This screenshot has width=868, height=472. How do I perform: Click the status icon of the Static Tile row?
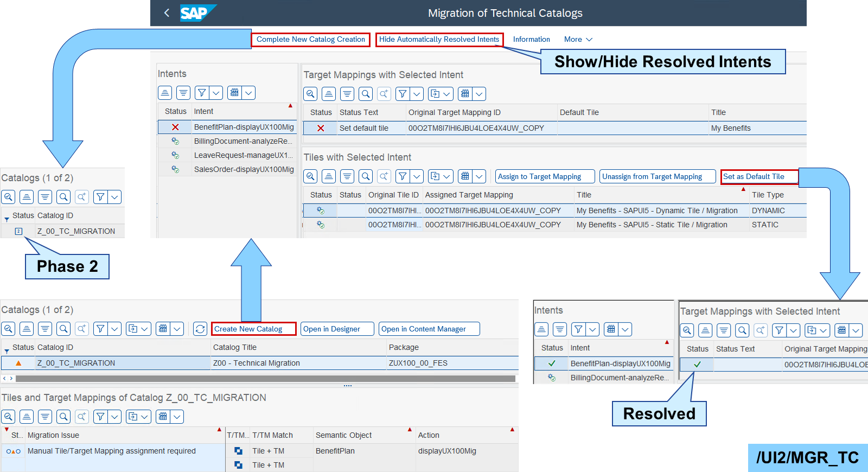[x=321, y=225]
